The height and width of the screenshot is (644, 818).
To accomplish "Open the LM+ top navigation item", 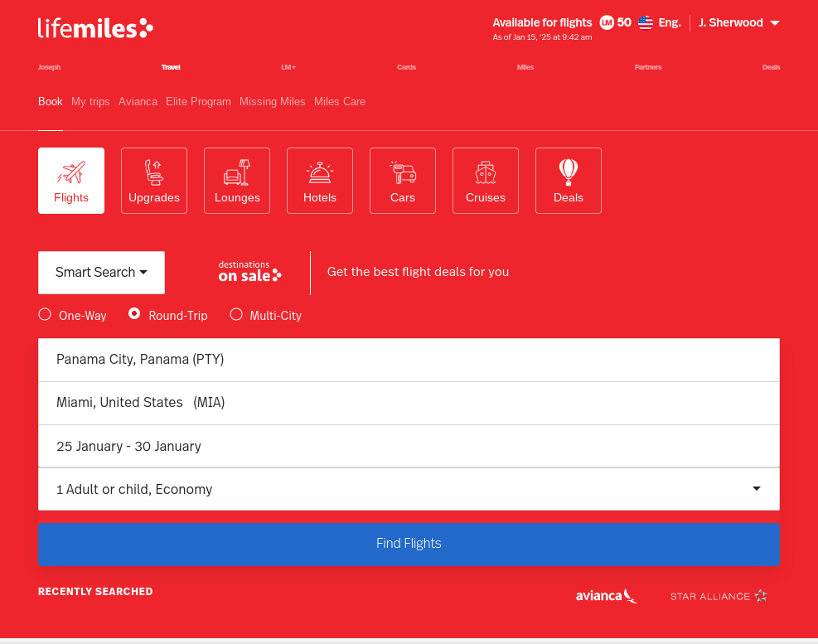I will coord(288,67).
